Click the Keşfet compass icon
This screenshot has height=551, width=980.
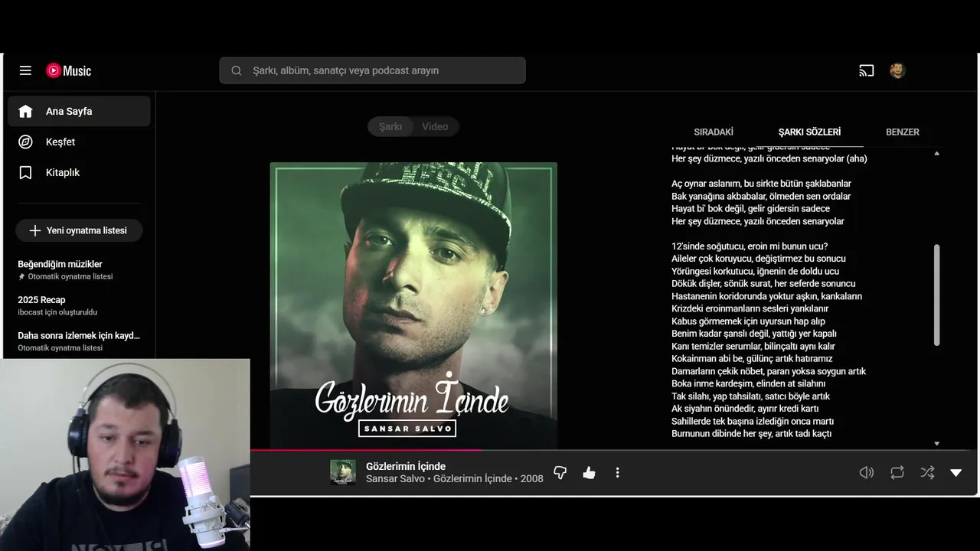tap(25, 142)
